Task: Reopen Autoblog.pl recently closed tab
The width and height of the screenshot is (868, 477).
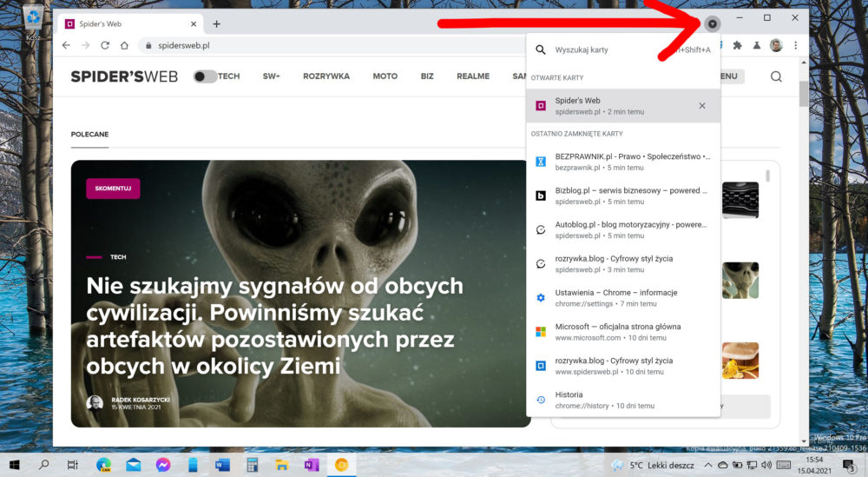Action: pyautogui.click(x=622, y=230)
